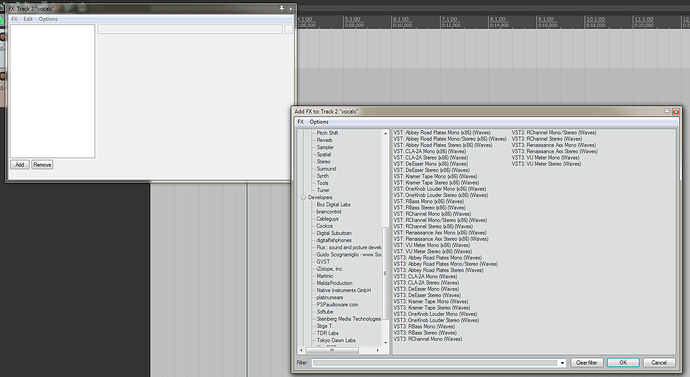Viewport: 690px width, 377px height.
Task: Open the Edit menu in the FX chain window
Action: 28,19
